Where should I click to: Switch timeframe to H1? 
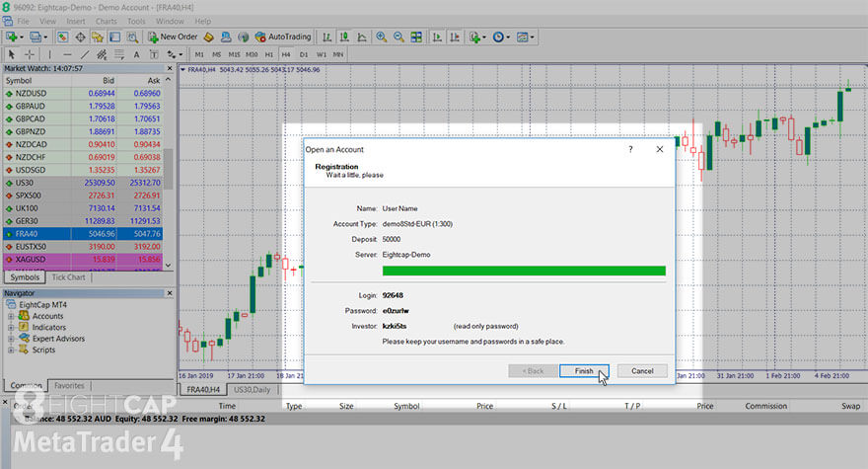click(269, 54)
